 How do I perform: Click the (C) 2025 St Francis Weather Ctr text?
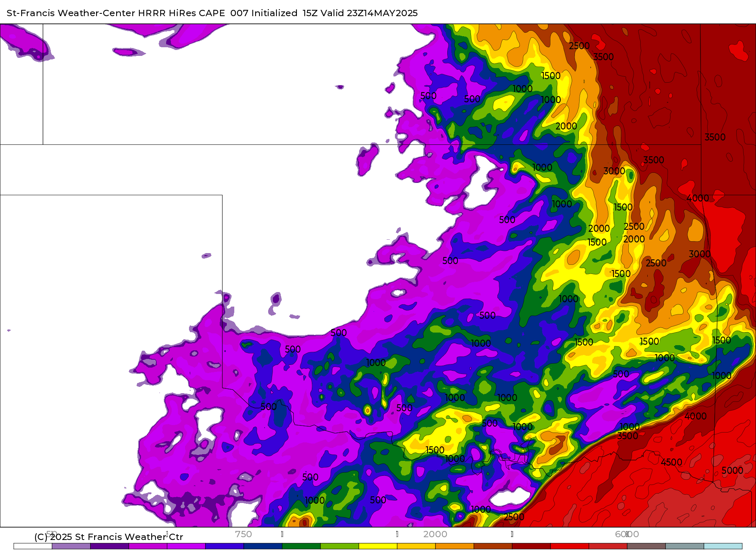click(x=109, y=537)
